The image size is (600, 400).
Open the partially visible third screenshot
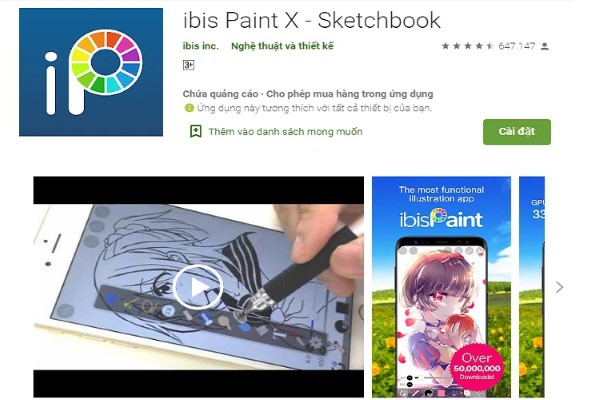[x=532, y=287]
